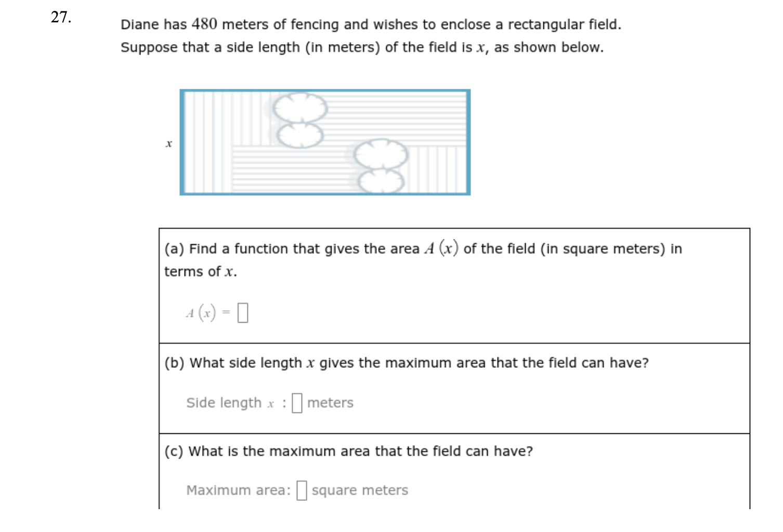Select the rectangular field diagram
This screenshot has width=783, height=532.
[325, 142]
